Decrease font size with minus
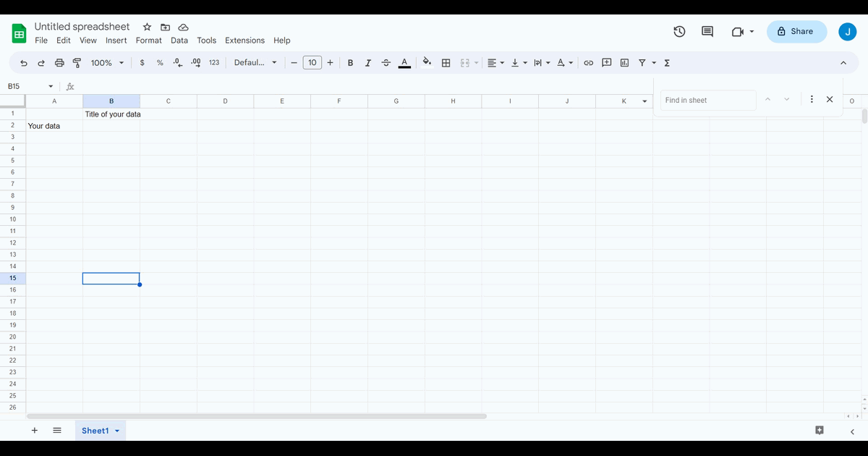 [x=294, y=63]
